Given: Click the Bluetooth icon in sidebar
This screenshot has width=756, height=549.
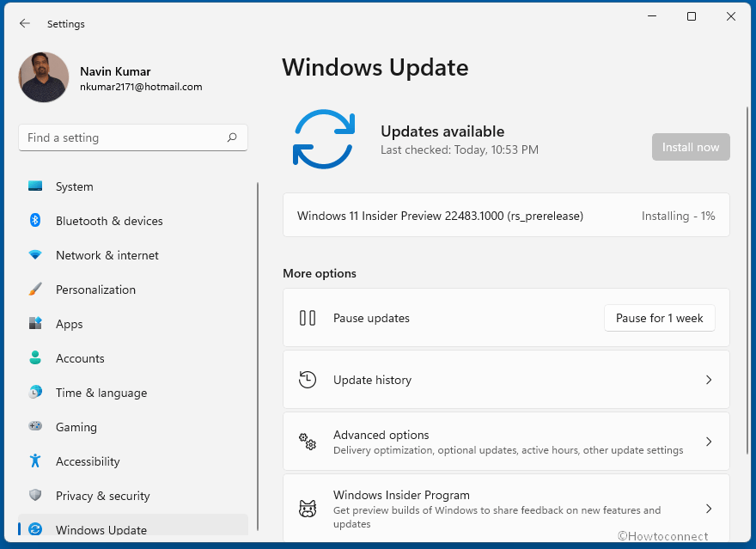Looking at the screenshot, I should [x=35, y=220].
